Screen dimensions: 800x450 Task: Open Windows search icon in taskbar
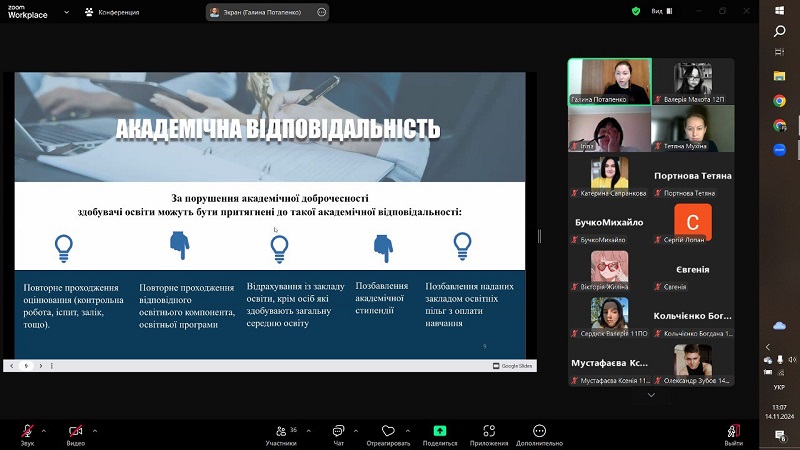(x=779, y=32)
